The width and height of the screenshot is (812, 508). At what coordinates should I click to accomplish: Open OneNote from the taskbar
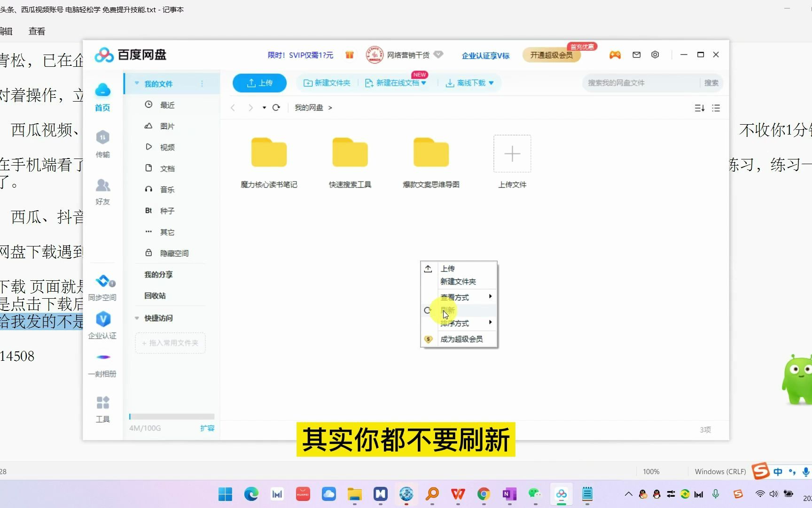pos(509,494)
